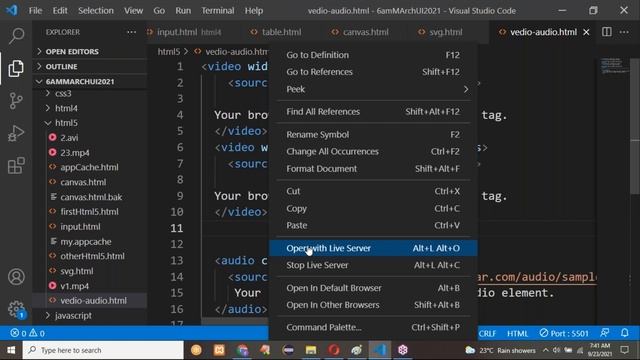Click the feedback icon in status bar
This screenshot has height=360, width=640.
pyautogui.click(x=604, y=333)
